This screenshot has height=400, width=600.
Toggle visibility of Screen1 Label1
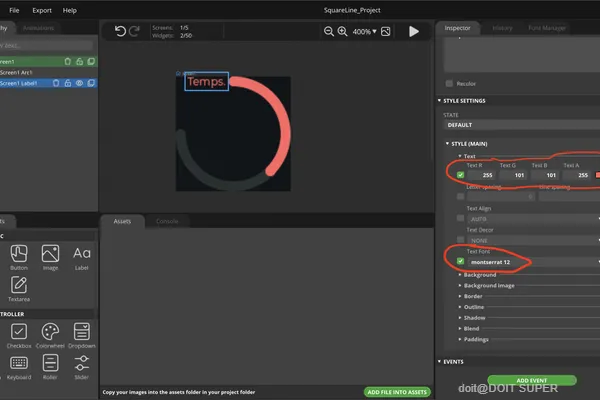[x=79, y=83]
